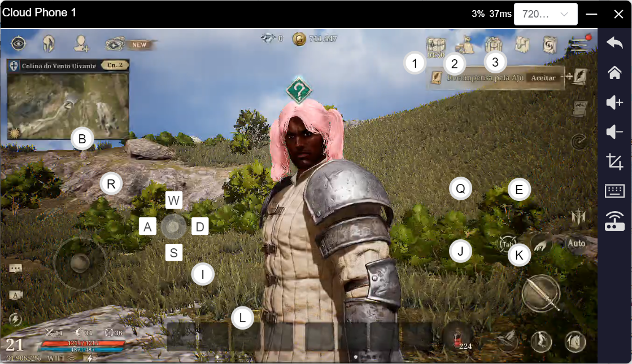The height and width of the screenshot is (364, 632).
Task: Click the router network icon
Action: coord(614,221)
